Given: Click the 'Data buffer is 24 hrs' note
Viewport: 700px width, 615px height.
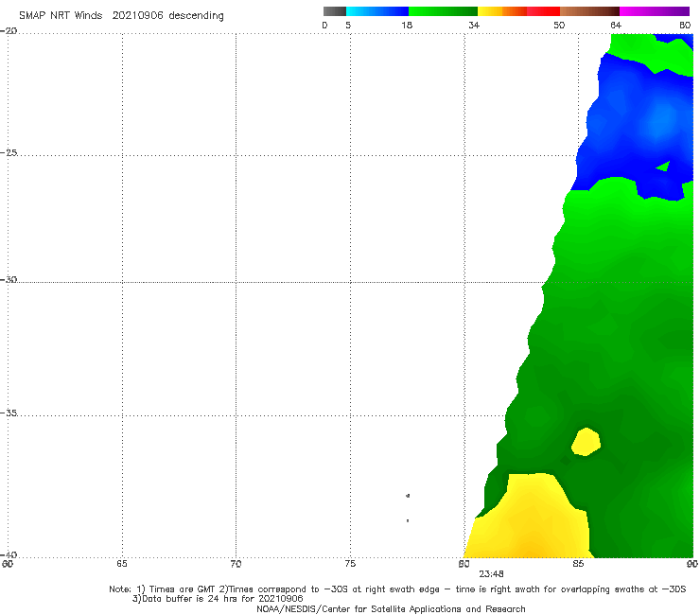Looking at the screenshot, I should pyautogui.click(x=218, y=599).
